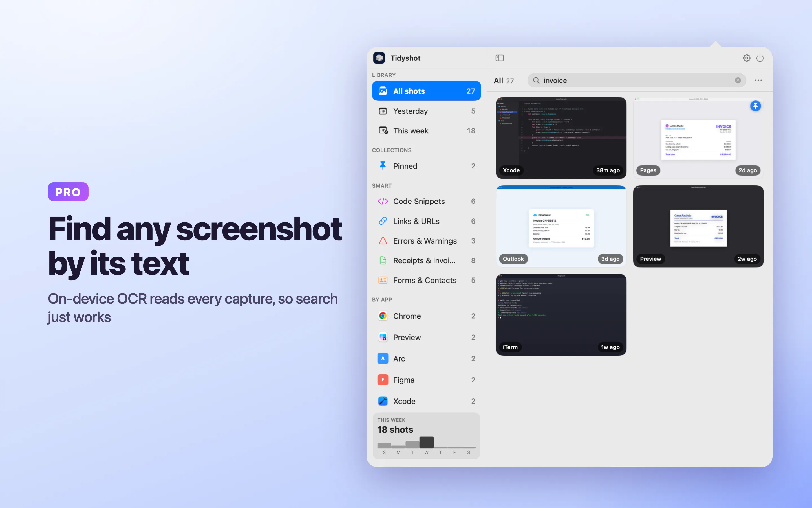Open settings with the gear icon
The height and width of the screenshot is (508, 812).
pyautogui.click(x=747, y=58)
